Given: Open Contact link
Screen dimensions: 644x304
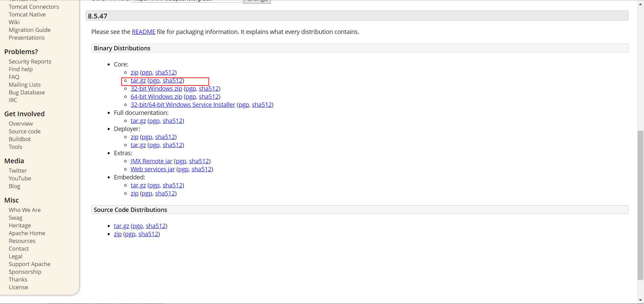Looking at the screenshot, I should (18, 249).
